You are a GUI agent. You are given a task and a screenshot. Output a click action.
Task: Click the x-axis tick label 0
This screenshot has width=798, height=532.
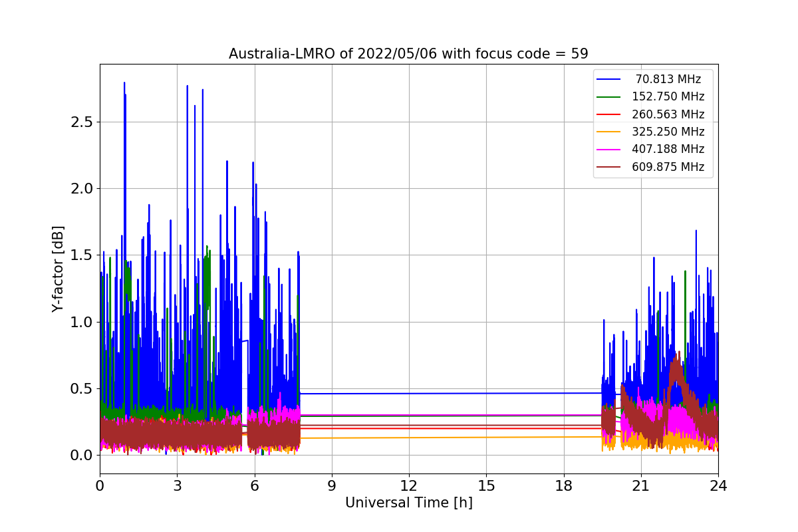(100, 486)
